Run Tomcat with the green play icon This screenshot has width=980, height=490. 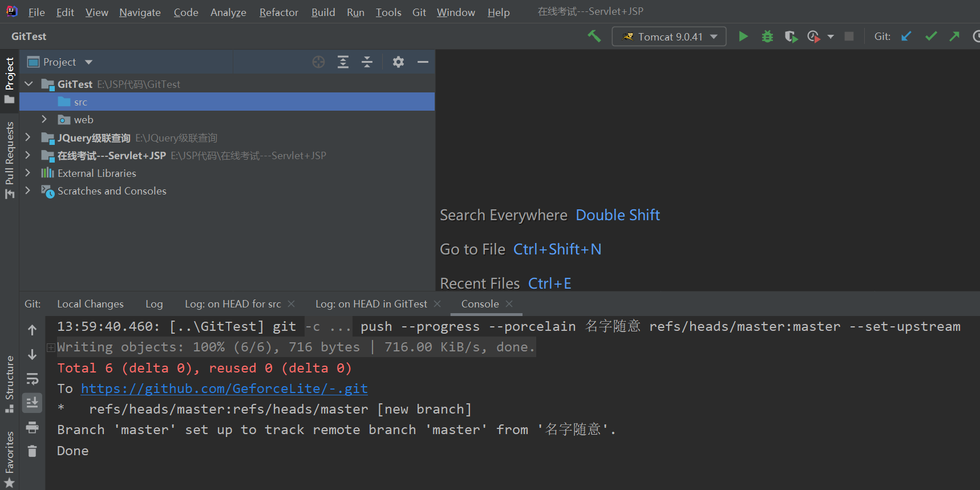pyautogui.click(x=743, y=37)
